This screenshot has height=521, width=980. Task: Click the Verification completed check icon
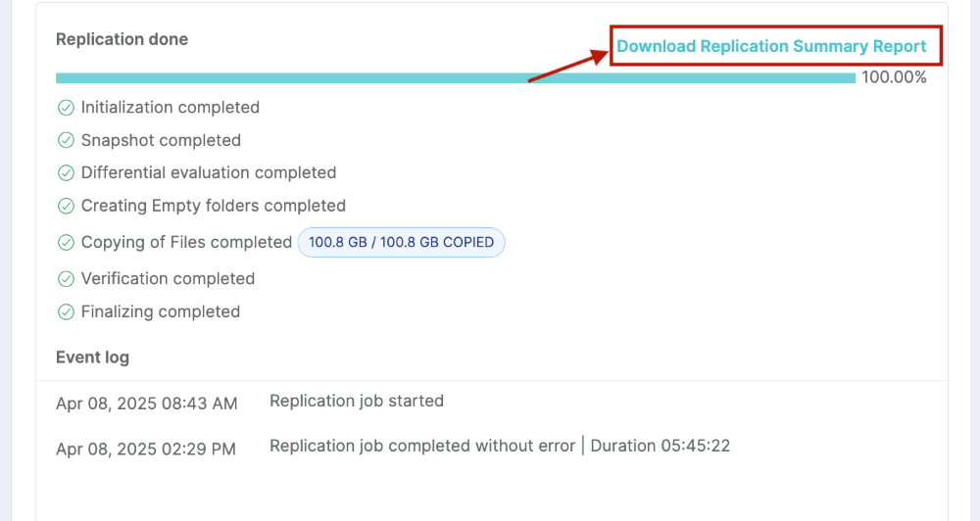pyautogui.click(x=66, y=278)
